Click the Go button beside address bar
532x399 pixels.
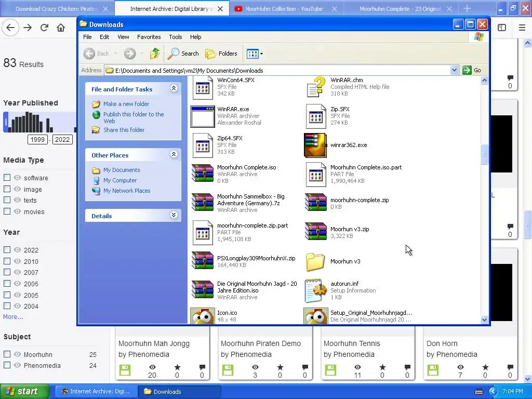click(472, 70)
